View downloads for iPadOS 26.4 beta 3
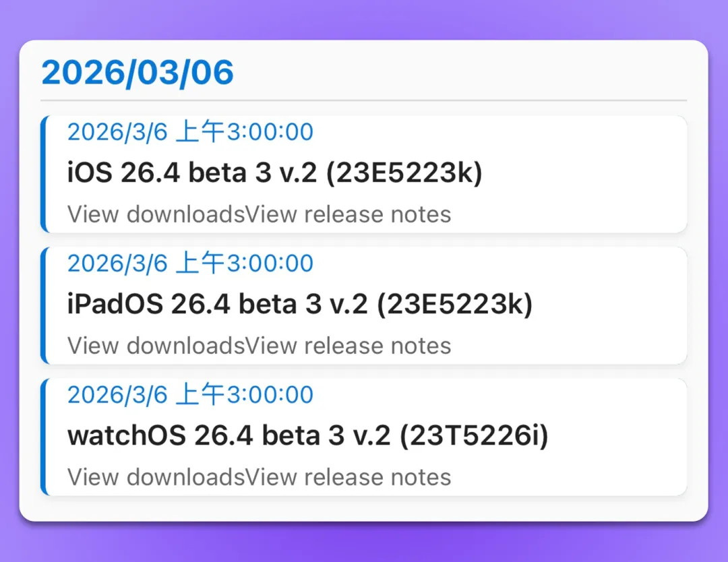 (x=155, y=346)
